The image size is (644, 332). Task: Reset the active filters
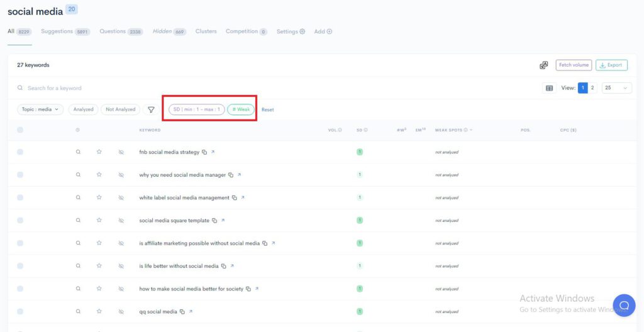pos(267,109)
